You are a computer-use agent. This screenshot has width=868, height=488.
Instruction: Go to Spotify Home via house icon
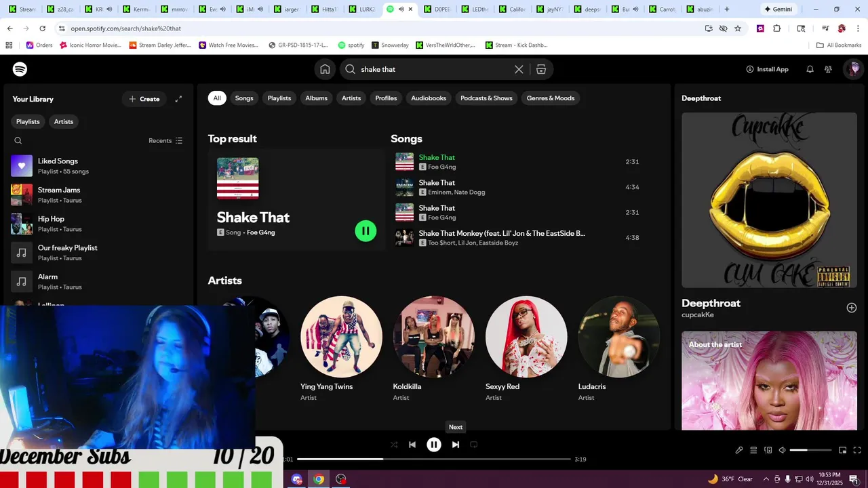point(325,69)
